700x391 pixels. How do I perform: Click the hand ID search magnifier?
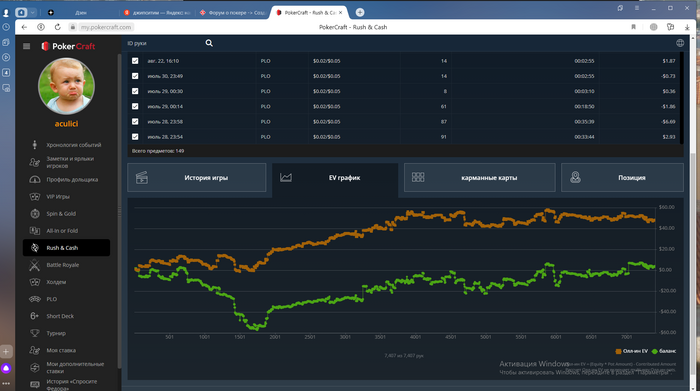pyautogui.click(x=209, y=43)
